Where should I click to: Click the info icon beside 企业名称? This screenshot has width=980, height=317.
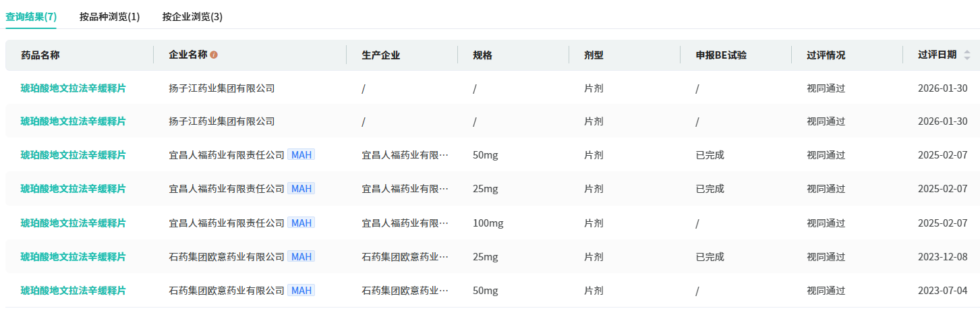coord(214,55)
